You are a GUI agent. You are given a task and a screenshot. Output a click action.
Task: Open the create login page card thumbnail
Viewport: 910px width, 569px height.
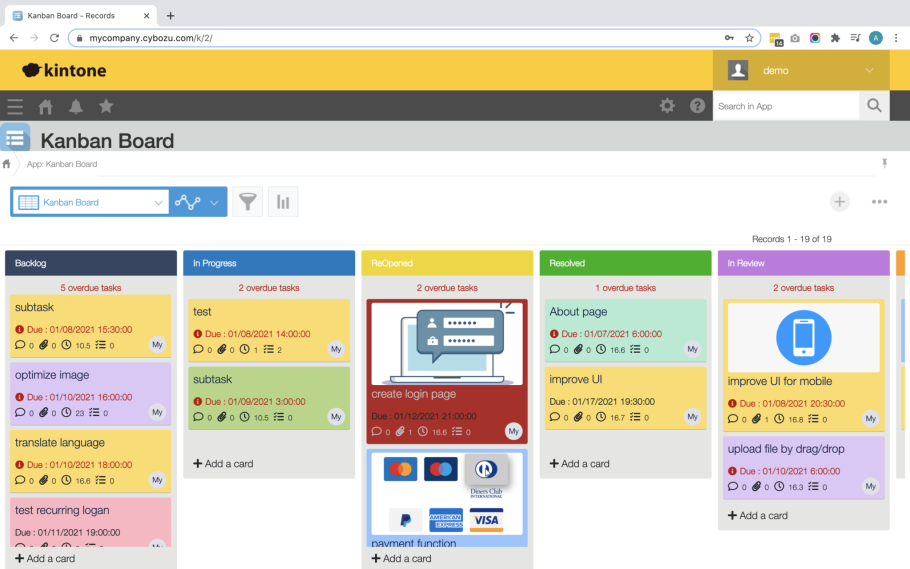tap(447, 343)
